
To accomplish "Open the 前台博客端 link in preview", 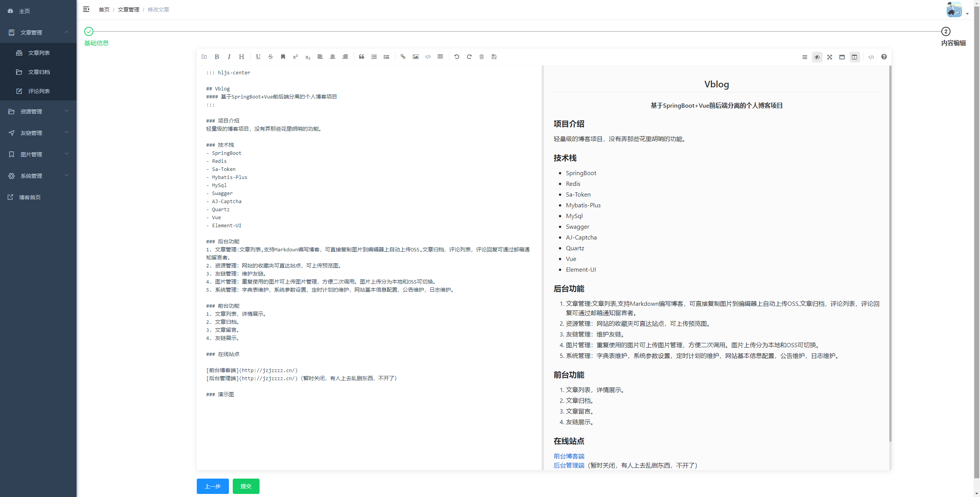I will tap(569, 456).
